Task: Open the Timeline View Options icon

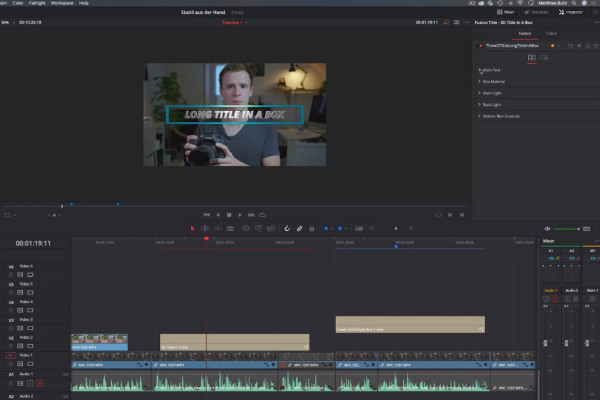Action: tap(359, 229)
